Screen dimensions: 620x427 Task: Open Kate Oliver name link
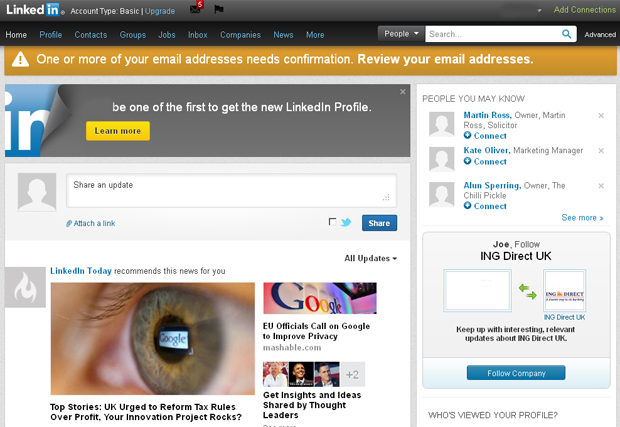click(x=487, y=150)
